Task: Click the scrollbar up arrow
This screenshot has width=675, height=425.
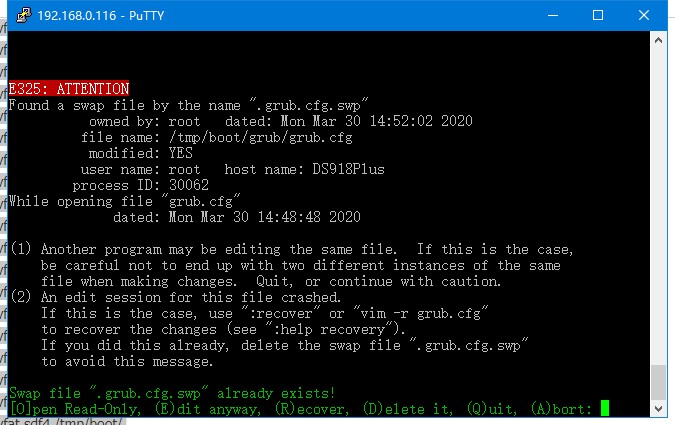Action: point(658,40)
